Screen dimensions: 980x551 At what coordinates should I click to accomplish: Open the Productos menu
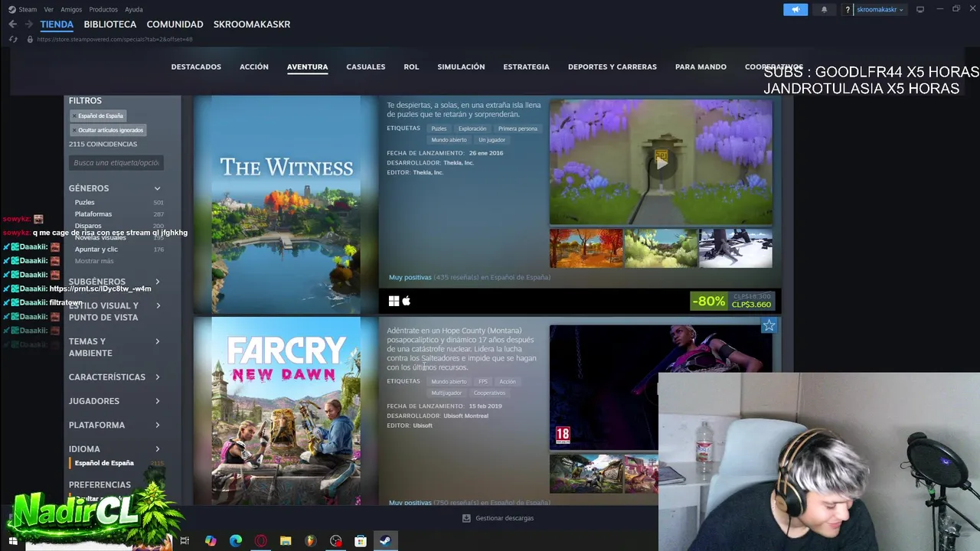click(103, 9)
